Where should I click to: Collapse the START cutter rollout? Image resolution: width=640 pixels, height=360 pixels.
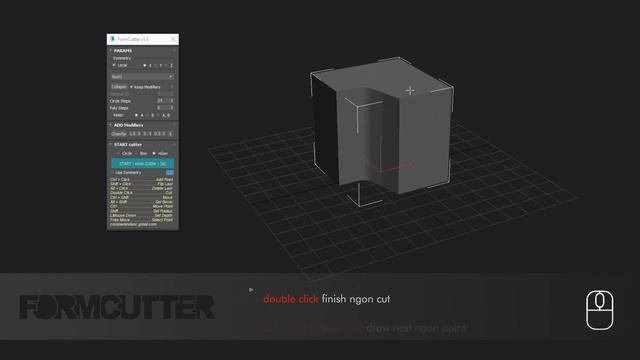point(111,144)
